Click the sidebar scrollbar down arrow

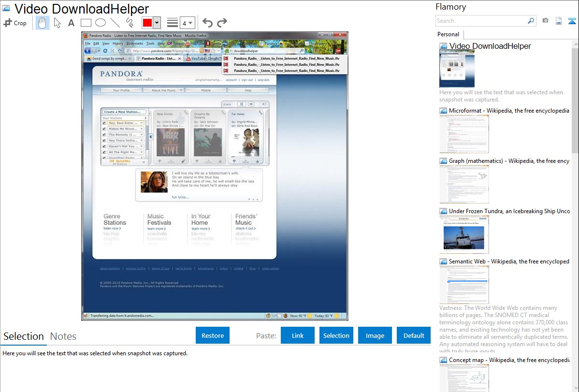pos(575,388)
